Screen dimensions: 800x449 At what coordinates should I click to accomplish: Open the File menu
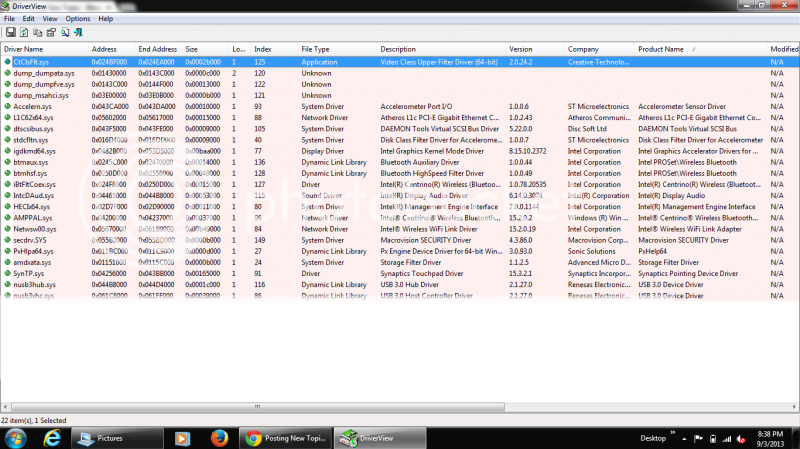[9, 19]
